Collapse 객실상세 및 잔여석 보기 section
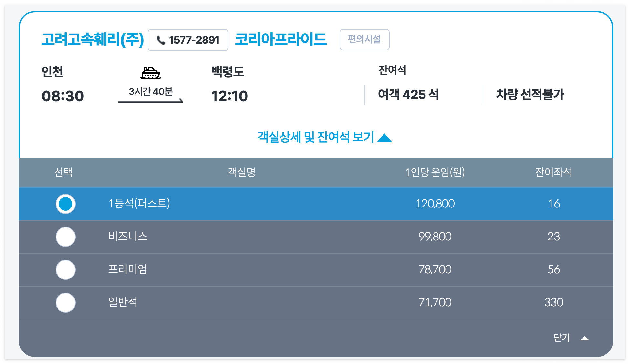The image size is (630, 364). (x=316, y=137)
